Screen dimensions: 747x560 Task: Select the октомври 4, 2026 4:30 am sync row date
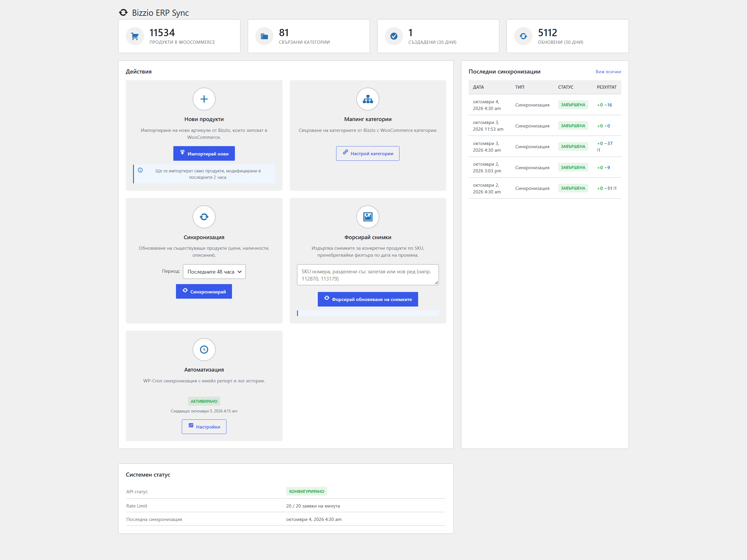[x=487, y=105]
